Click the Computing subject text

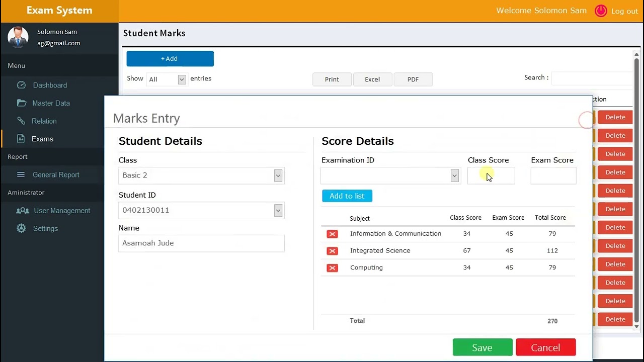[x=366, y=267]
